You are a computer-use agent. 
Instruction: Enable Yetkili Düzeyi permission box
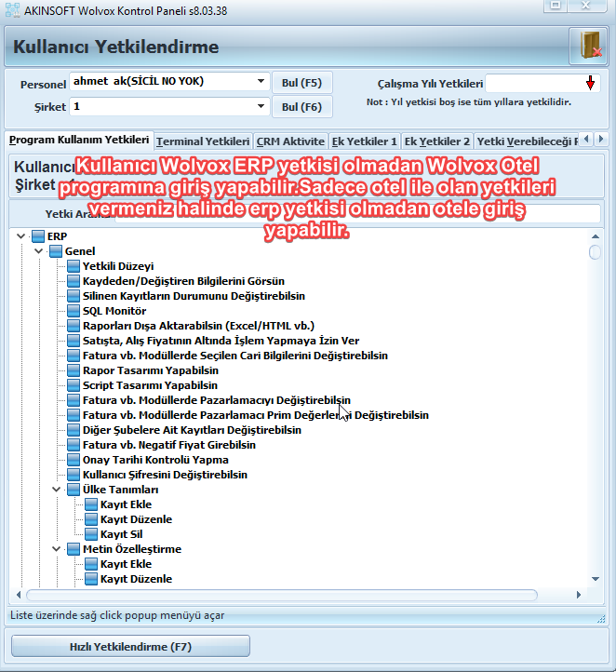74,266
